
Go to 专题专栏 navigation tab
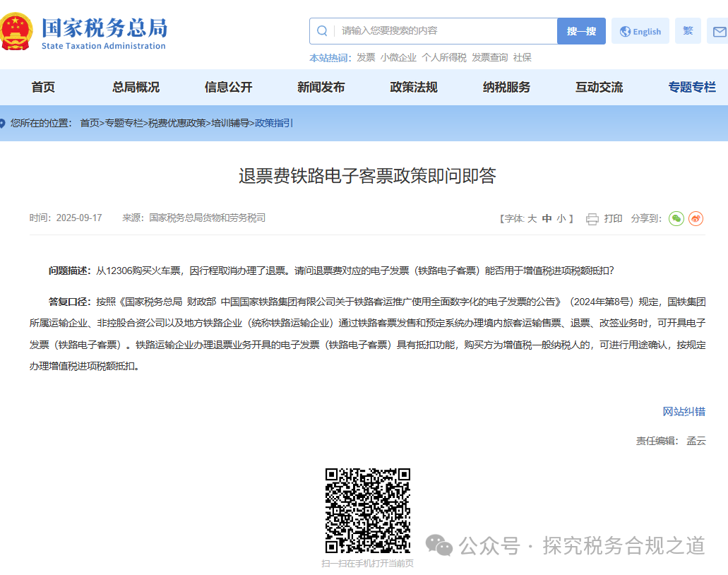692,88
